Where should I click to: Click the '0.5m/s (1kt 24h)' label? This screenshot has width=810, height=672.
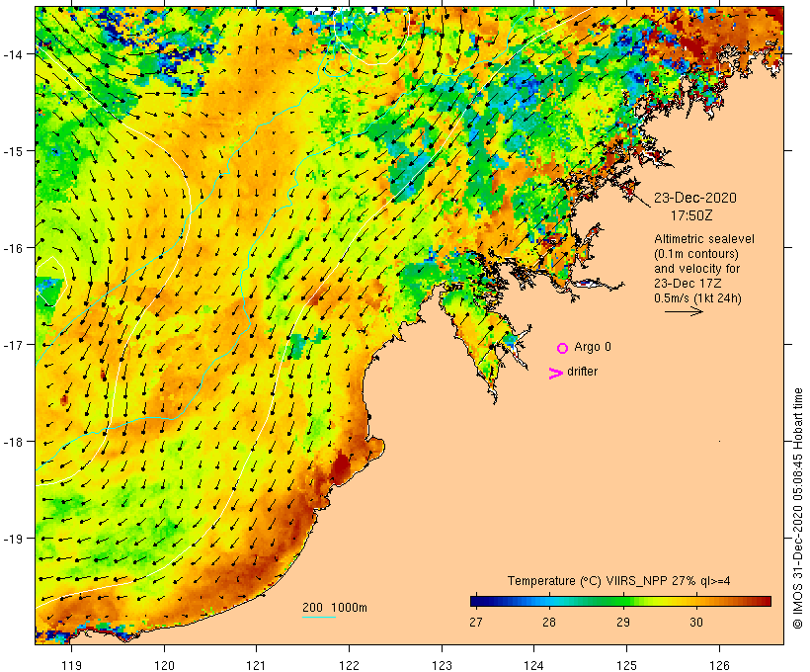[697, 298]
